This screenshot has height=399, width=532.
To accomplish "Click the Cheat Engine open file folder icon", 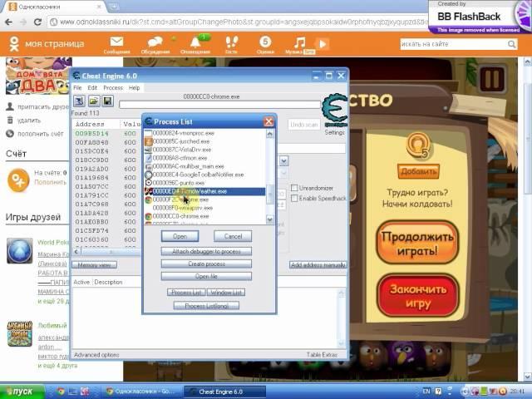I will tap(94, 101).
